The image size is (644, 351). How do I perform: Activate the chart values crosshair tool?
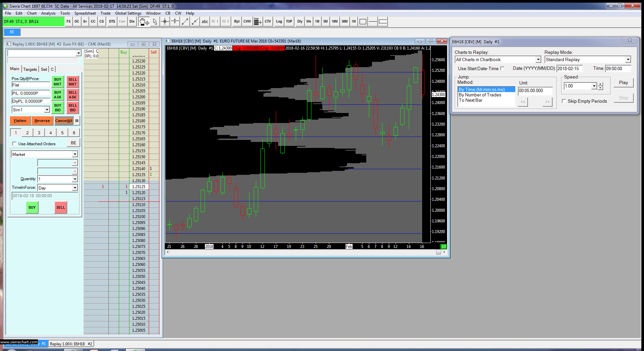click(165, 22)
